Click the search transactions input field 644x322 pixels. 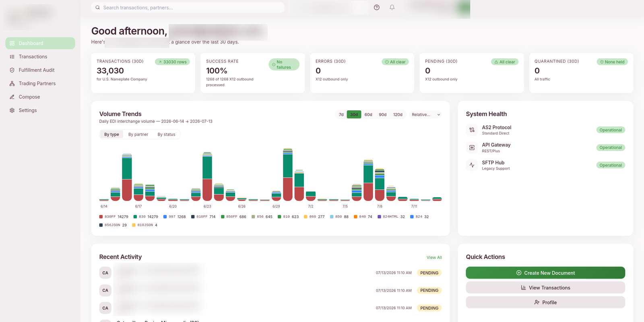[x=188, y=8]
